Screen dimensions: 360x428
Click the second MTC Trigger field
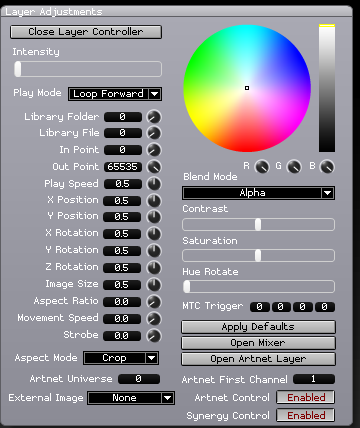(x=281, y=307)
